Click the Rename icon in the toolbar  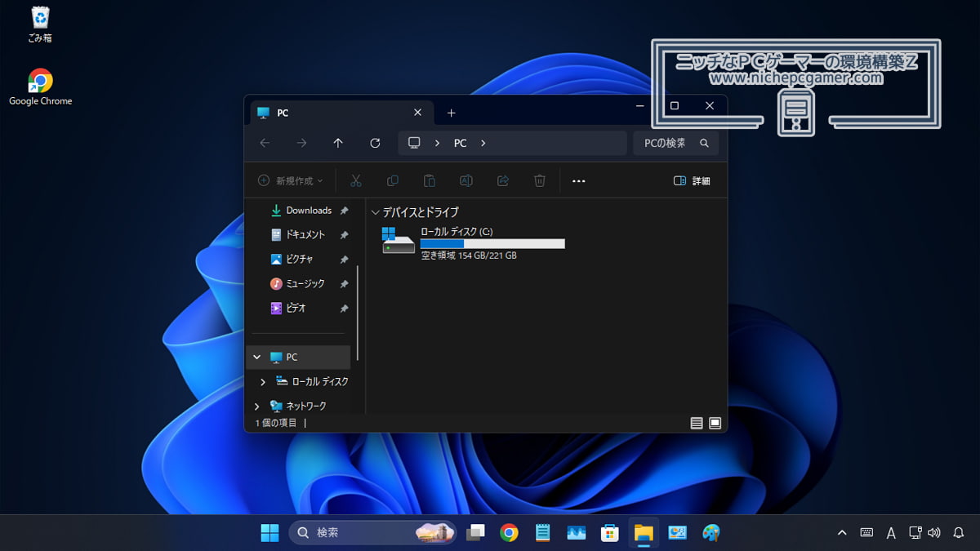click(x=465, y=180)
